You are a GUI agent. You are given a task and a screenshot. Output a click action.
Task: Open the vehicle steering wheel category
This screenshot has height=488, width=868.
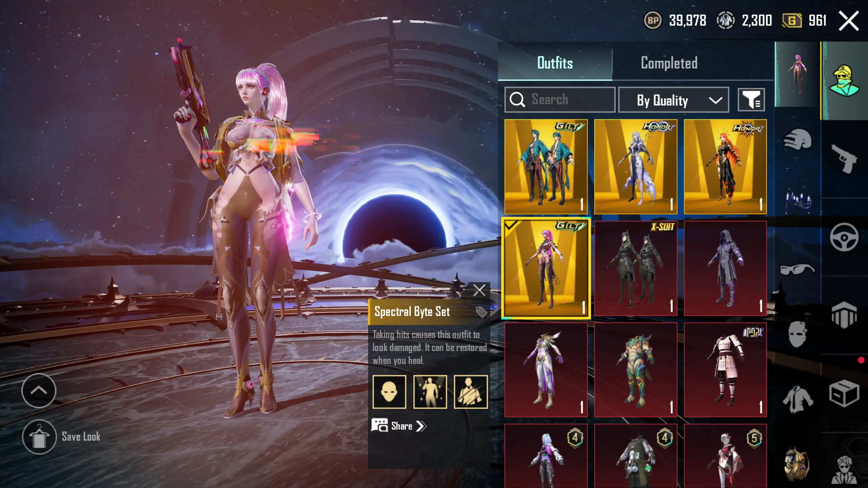(844, 237)
